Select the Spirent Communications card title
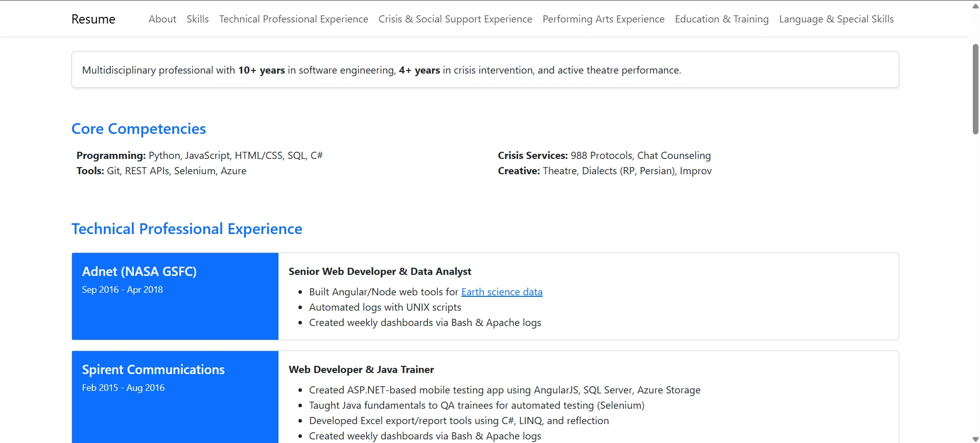 coord(153,369)
